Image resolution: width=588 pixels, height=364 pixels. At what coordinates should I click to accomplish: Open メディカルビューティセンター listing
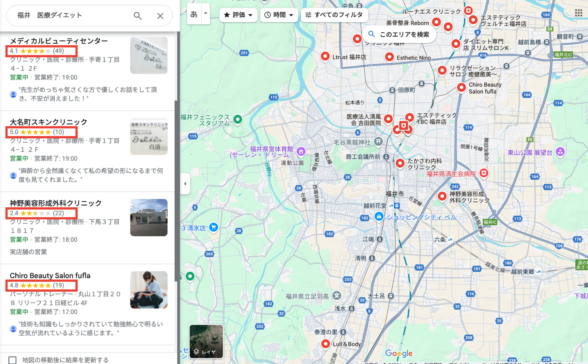point(59,41)
